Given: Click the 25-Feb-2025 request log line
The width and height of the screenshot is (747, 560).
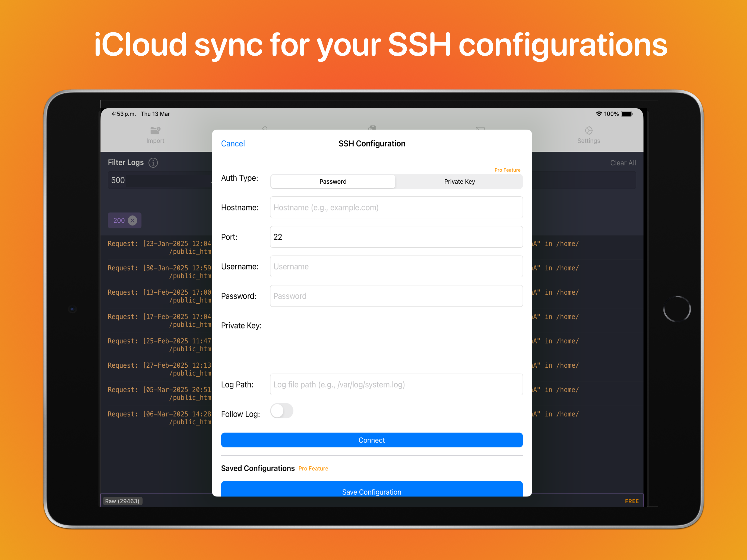Looking at the screenshot, I should point(159,345).
